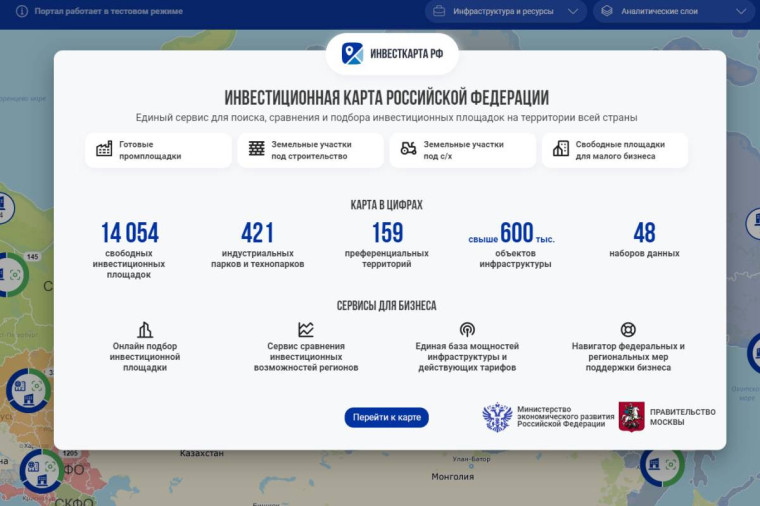This screenshot has width=760, height=506.
Task: Click the building icon for small business sites
Action: point(561,148)
